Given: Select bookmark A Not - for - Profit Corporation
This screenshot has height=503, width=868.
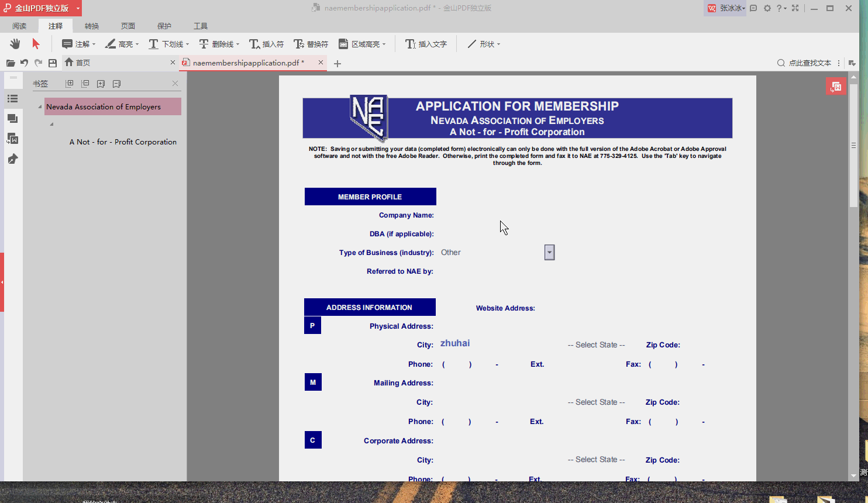Looking at the screenshot, I should (x=123, y=142).
